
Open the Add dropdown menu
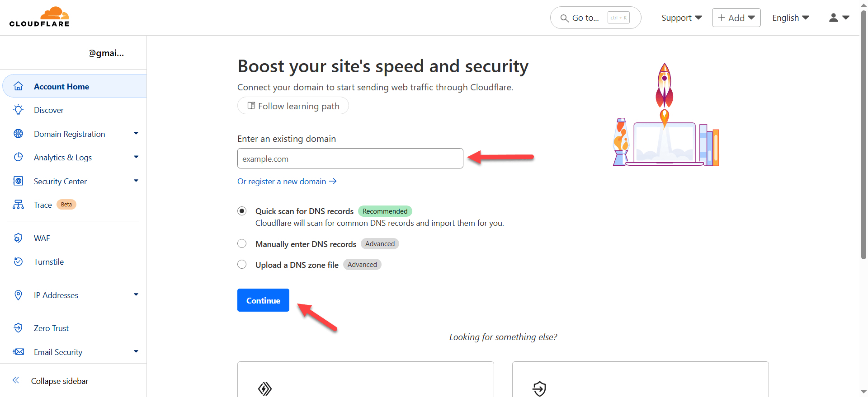(736, 18)
